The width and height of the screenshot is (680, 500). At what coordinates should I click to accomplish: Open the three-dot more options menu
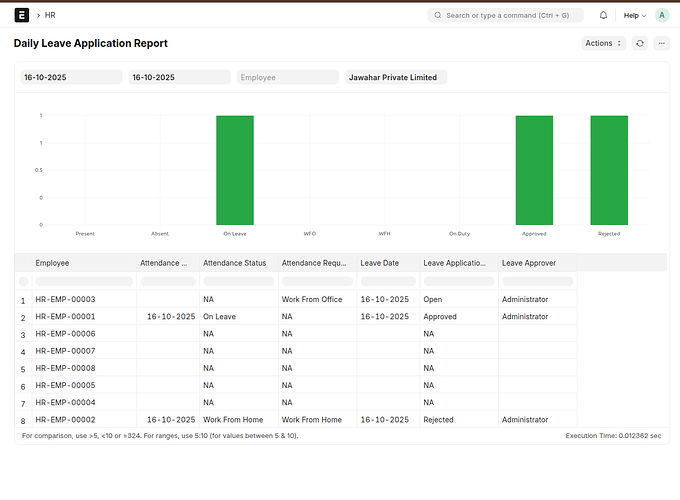(662, 44)
